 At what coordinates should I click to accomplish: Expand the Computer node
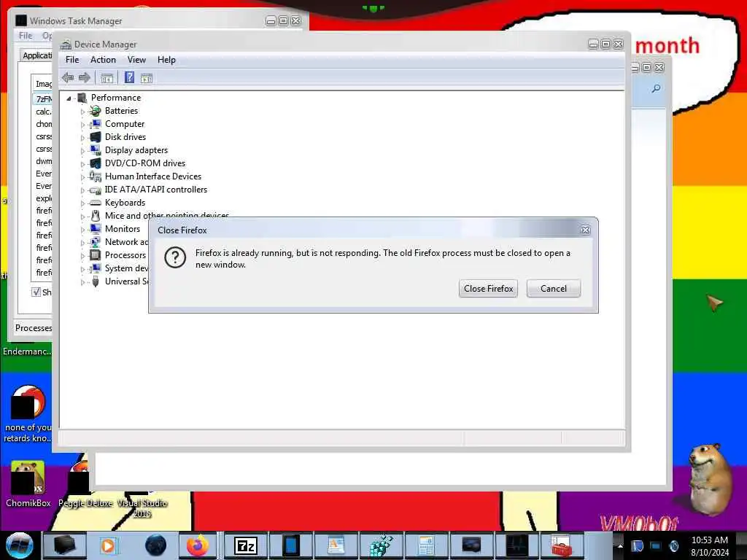pos(82,125)
